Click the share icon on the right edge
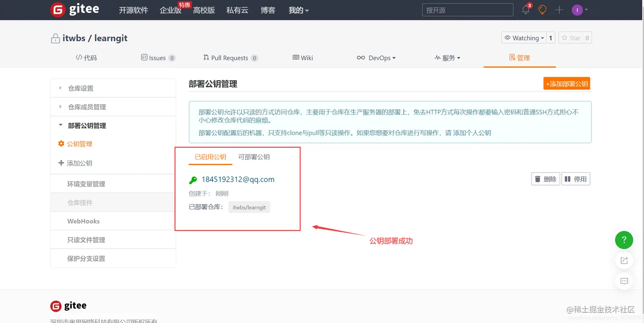Image resolution: width=644 pixels, height=323 pixels. point(624,260)
